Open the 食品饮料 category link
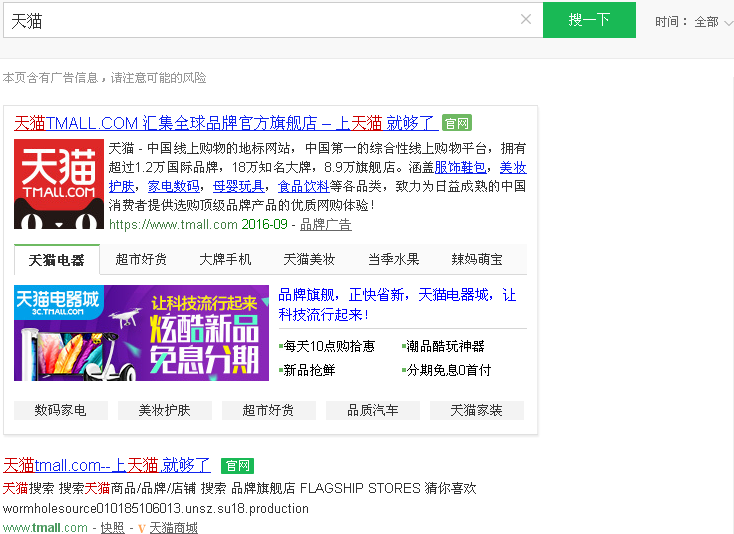Image resolution: width=734 pixels, height=534 pixels. [303, 186]
